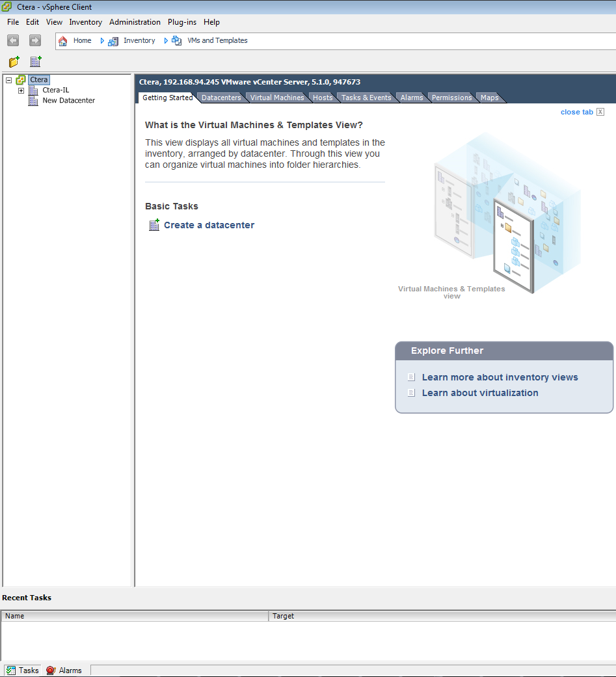Click the New Datacenter tree node icon
The width and height of the screenshot is (616, 677).
33,101
